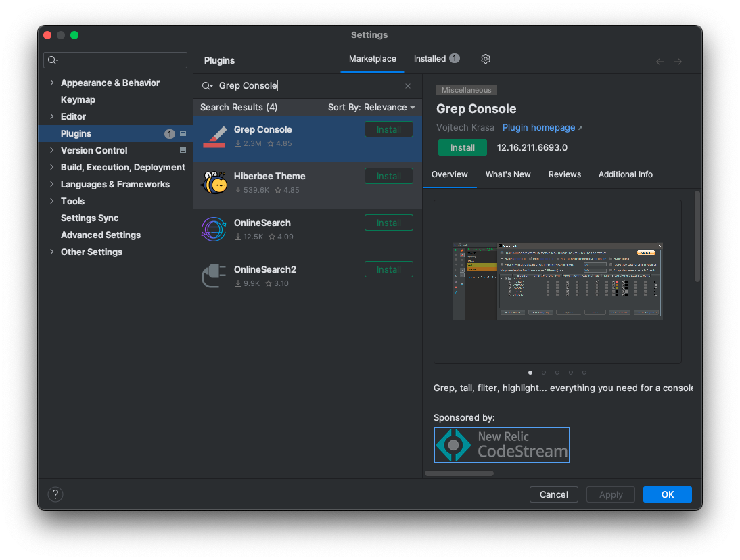The width and height of the screenshot is (740, 560).
Task: Expand Build, Execution, Deployment node
Action: click(x=52, y=167)
